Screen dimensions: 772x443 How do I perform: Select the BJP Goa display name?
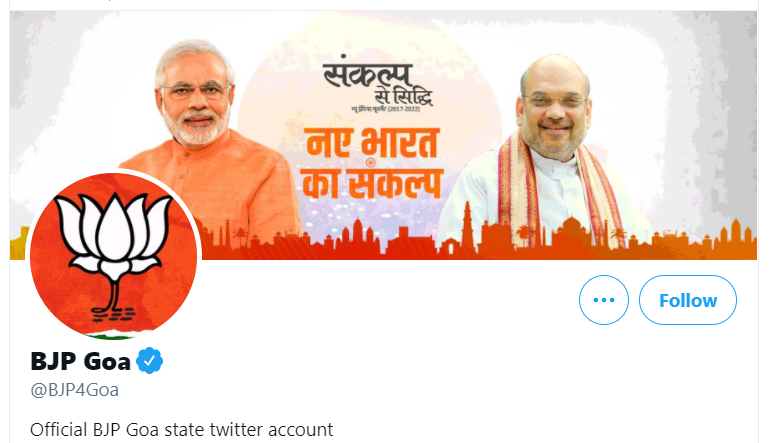click(80, 361)
